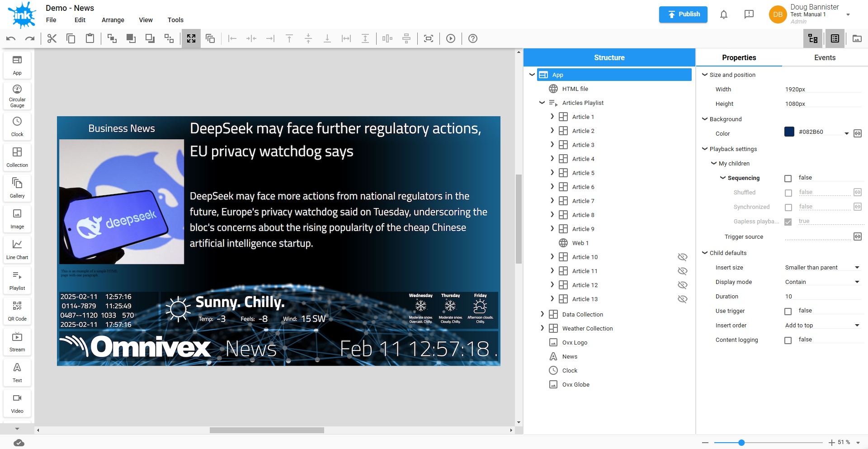Toggle Gapless playback checkbox
The image size is (868, 449).
(788, 222)
